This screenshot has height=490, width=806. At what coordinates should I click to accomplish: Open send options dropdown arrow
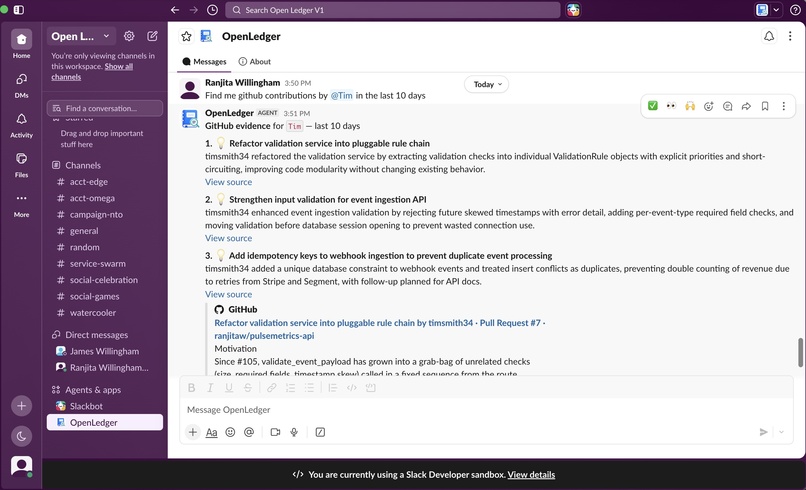coord(781,432)
